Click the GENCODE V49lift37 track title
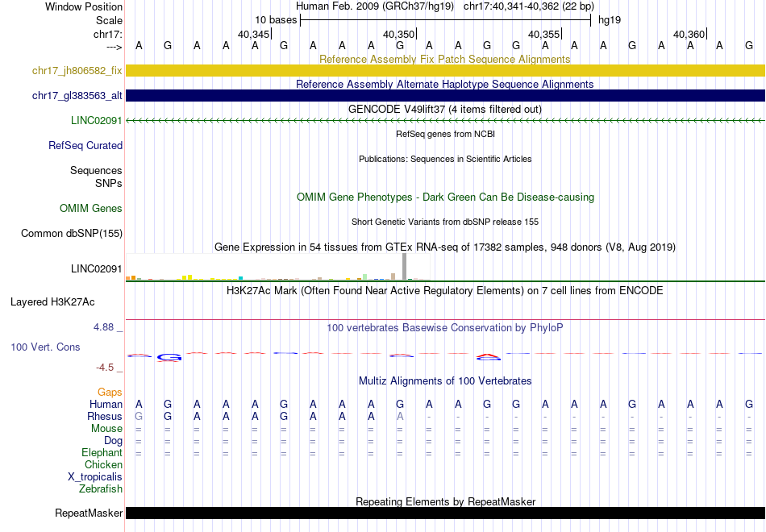Image resolution: width=766 pixels, height=532 pixels. (445, 109)
